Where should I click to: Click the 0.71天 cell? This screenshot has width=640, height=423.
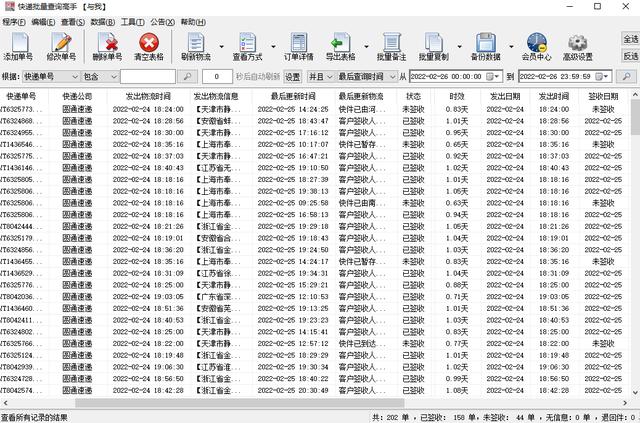(457, 297)
